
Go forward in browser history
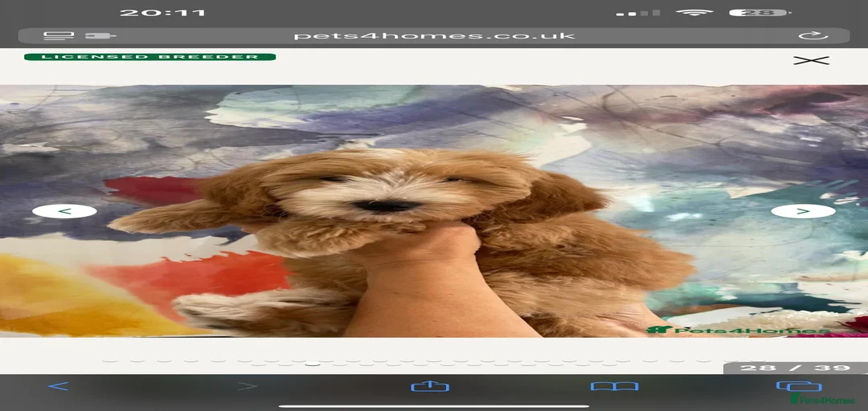247,386
